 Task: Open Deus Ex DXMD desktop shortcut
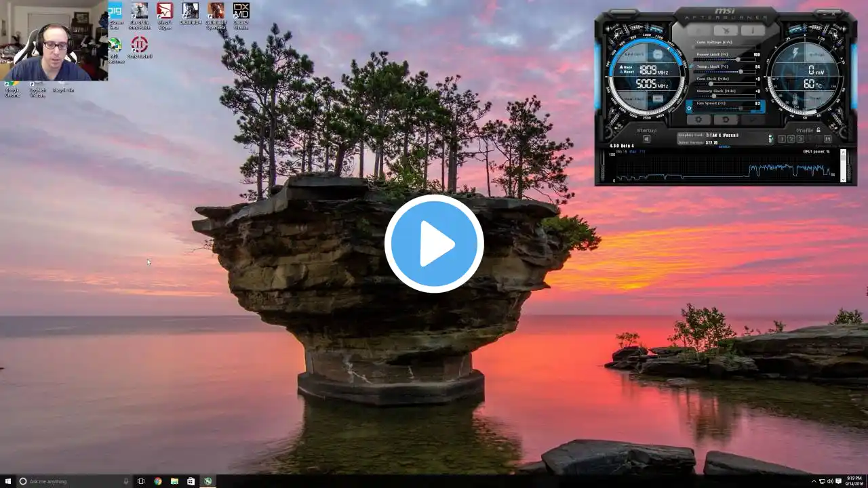click(241, 16)
